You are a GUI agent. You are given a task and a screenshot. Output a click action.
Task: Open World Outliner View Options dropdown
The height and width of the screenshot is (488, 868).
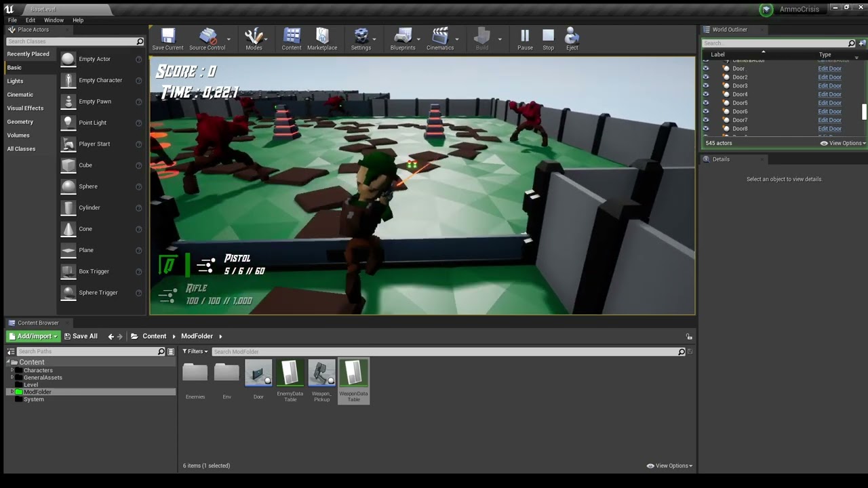point(843,143)
